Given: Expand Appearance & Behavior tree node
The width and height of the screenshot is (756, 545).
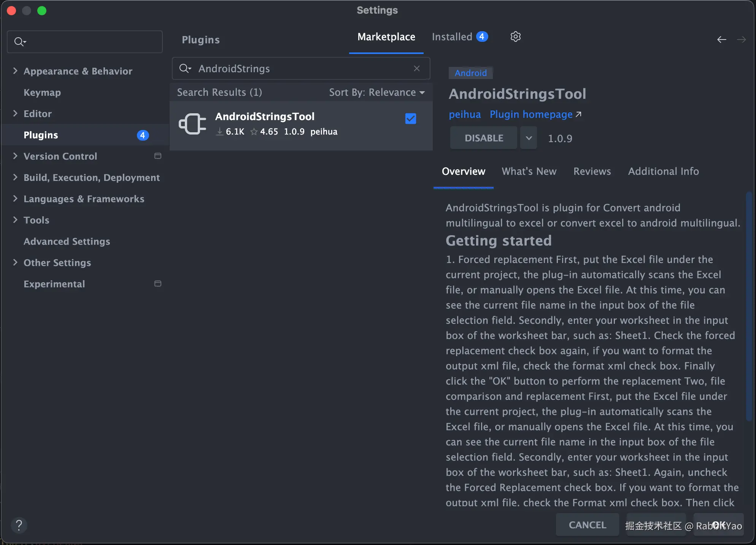Looking at the screenshot, I should coord(15,71).
